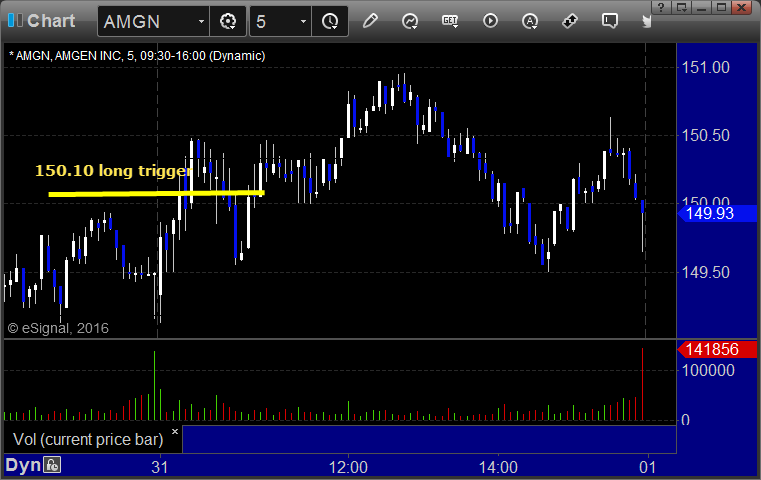This screenshot has width=761, height=480.
Task: Click the 150.50 price axis label
Action: tap(706, 135)
